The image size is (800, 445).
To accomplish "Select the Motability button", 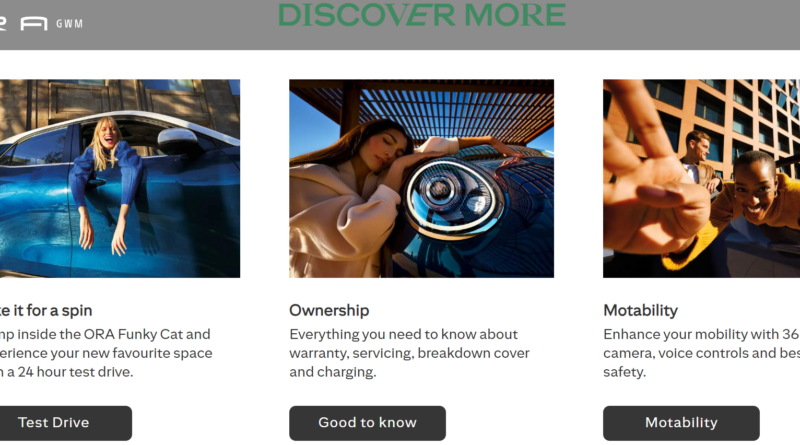I will click(x=681, y=423).
